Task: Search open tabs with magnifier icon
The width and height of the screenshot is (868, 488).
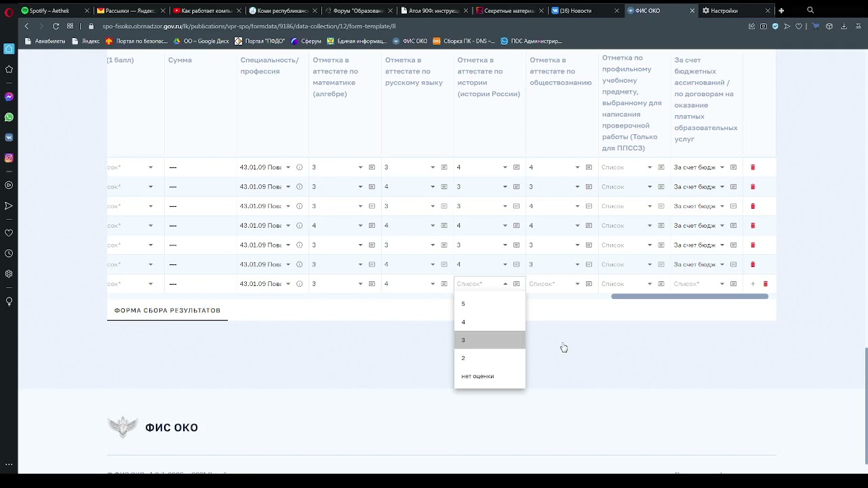Action: pos(810,11)
